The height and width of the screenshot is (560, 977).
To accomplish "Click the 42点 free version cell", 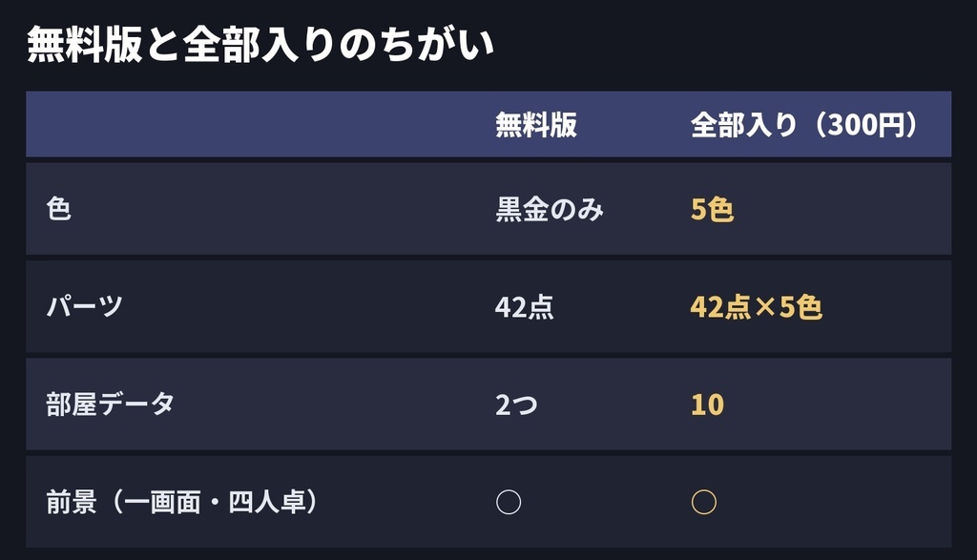I will pyautogui.click(x=524, y=306).
